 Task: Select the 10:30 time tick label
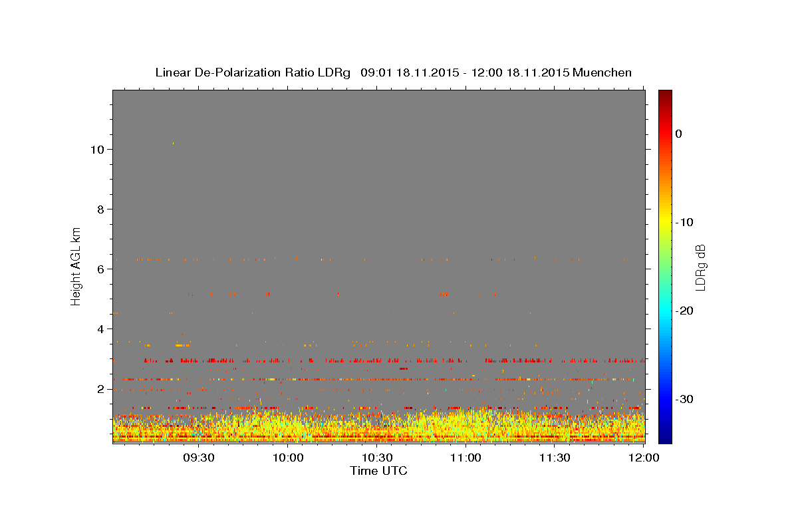coord(376,458)
